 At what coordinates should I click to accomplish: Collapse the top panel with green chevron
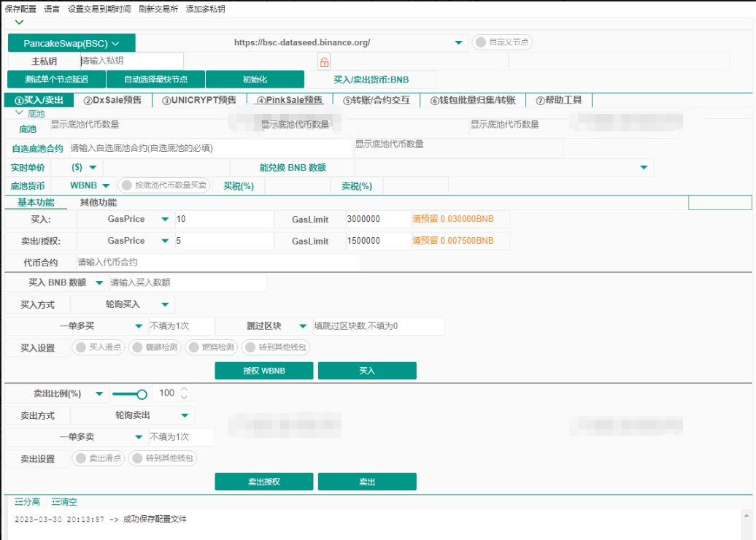[19, 22]
